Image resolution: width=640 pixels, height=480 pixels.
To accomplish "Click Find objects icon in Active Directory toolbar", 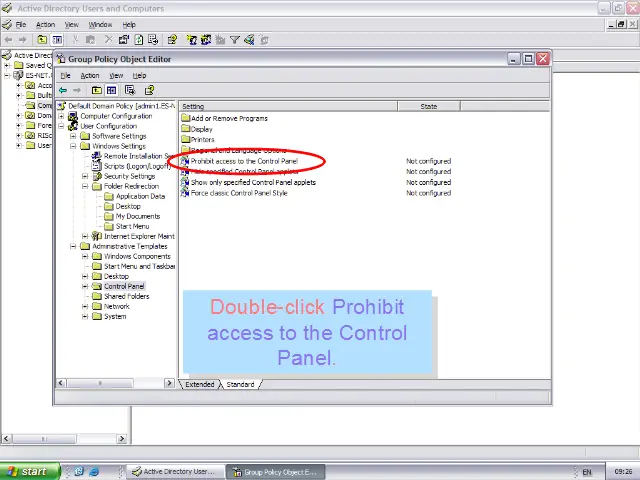I will [249, 40].
